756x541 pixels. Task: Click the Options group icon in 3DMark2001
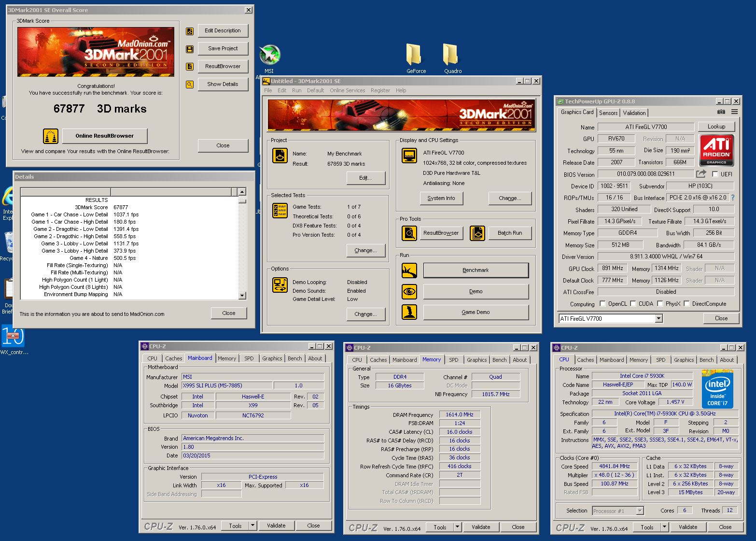click(x=280, y=285)
